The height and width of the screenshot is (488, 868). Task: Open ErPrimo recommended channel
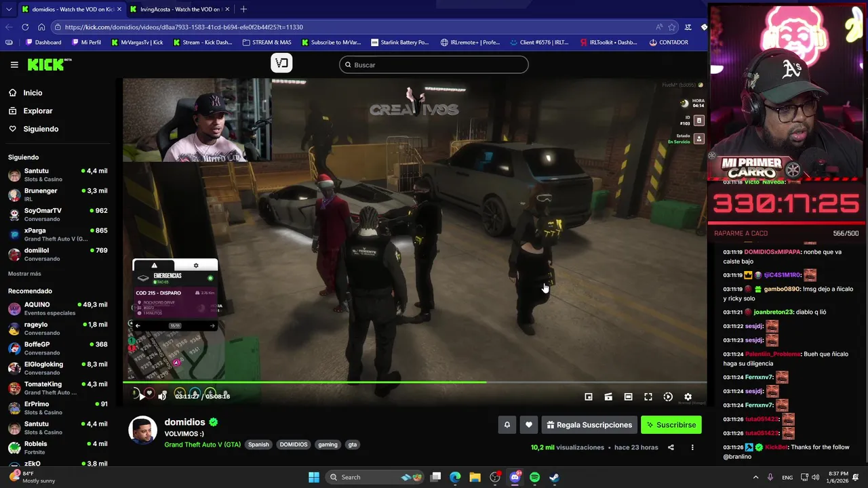point(58,408)
